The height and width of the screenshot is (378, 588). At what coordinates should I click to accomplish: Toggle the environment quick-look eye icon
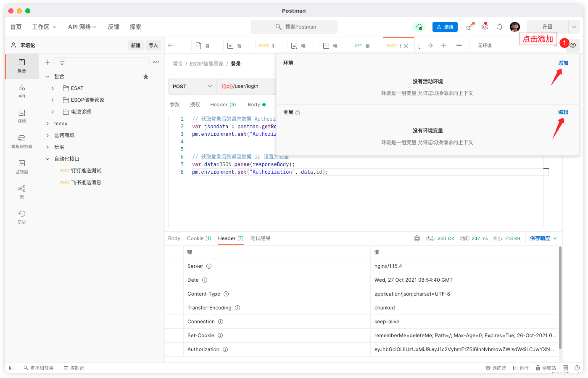click(x=572, y=45)
